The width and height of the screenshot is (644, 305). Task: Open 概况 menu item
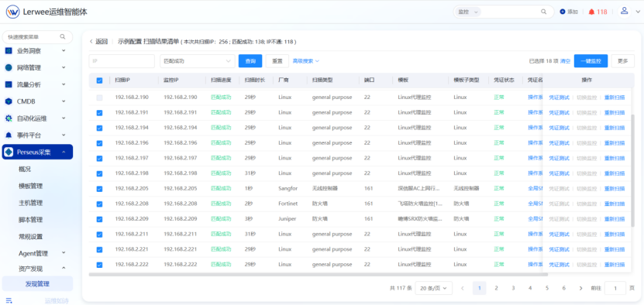25,169
